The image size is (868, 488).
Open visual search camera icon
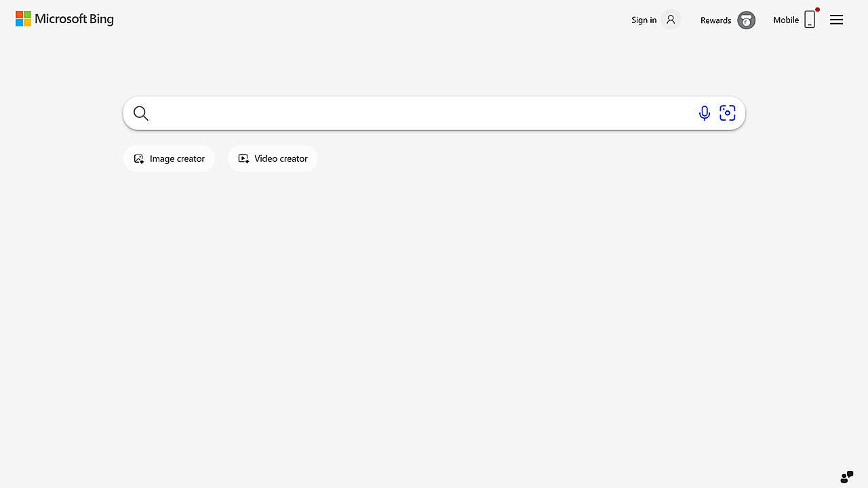(x=728, y=113)
